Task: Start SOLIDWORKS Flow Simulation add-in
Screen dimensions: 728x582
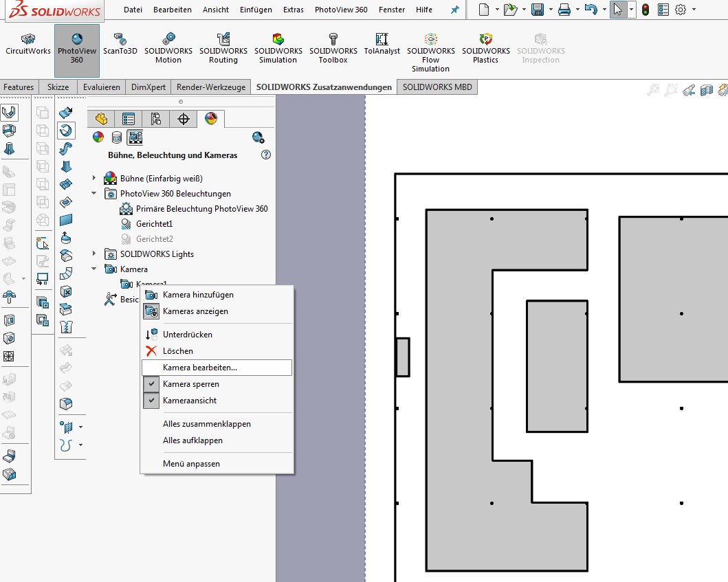Action: click(x=431, y=51)
